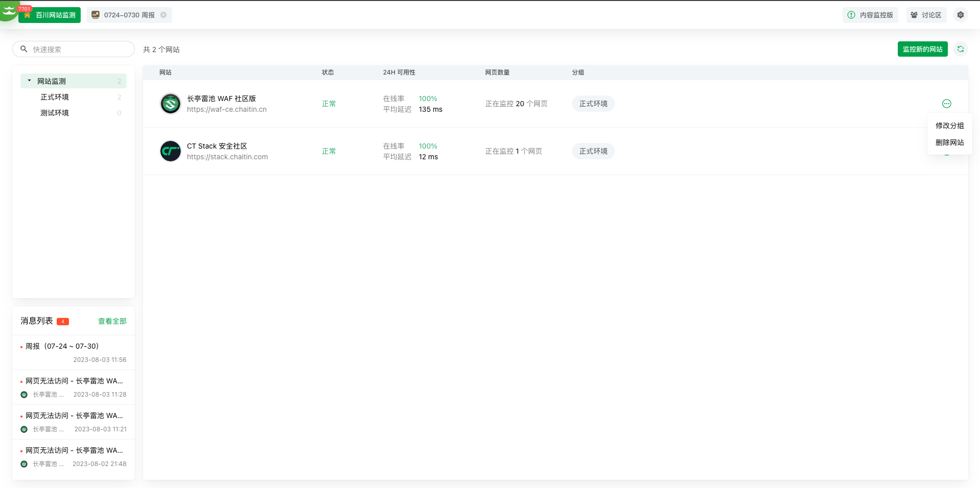Screen dimensions: 980x488
Task: Open the 百川网站监测 home tab
Action: point(50,15)
